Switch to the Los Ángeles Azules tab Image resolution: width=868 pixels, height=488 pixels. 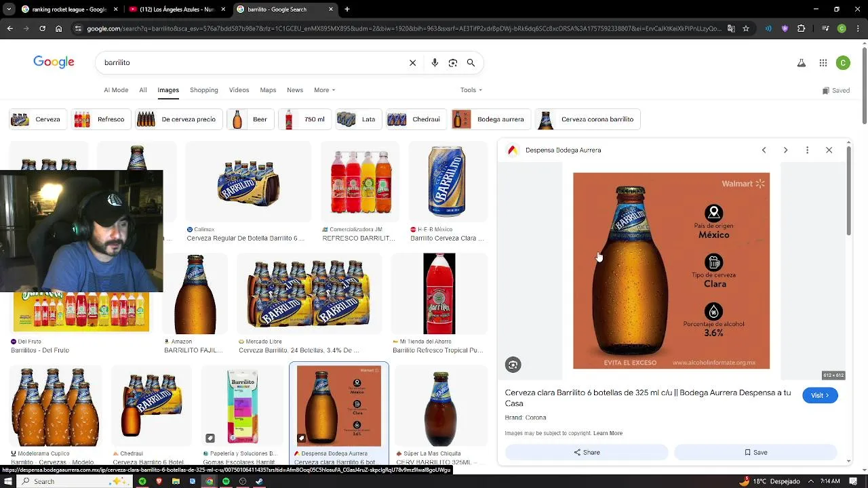click(176, 9)
